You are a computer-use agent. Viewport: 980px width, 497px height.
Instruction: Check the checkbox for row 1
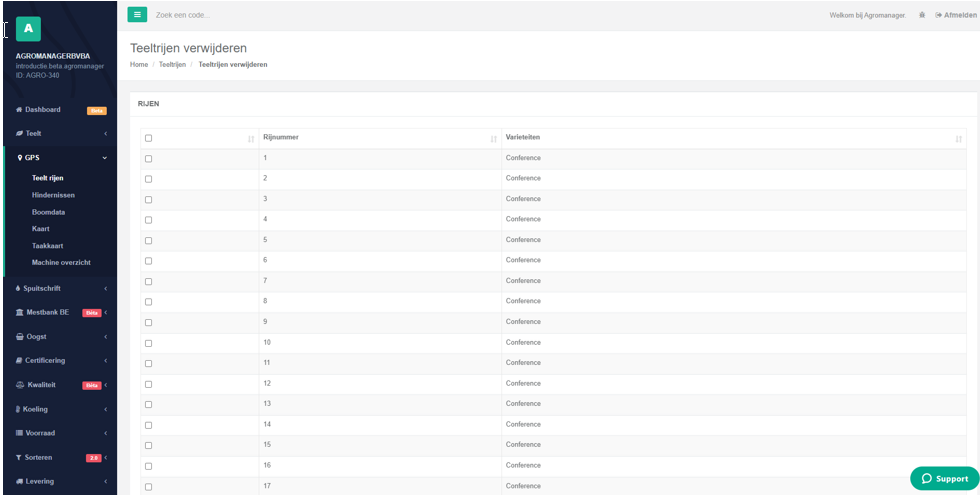click(x=148, y=159)
